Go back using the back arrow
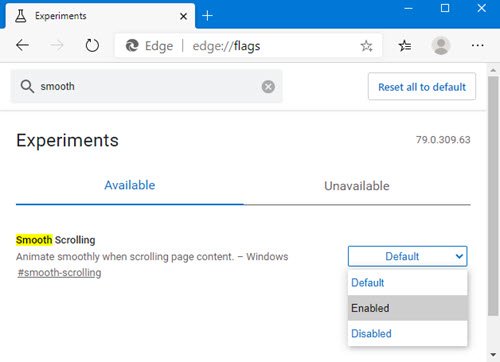Screen dimensions: 500x362 pyautogui.click(x=23, y=45)
